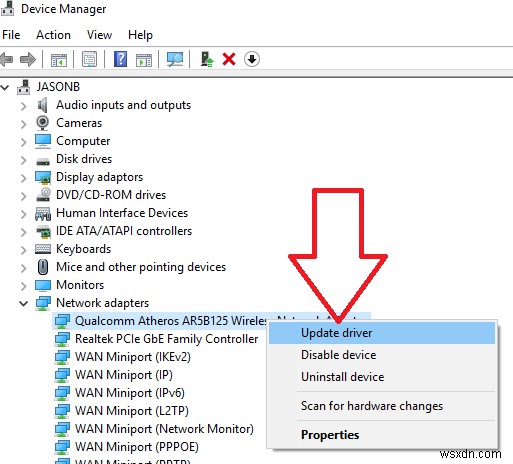Screen dimensions: 513x464
Task: Click the blue Help question mark icon
Action: click(x=120, y=59)
